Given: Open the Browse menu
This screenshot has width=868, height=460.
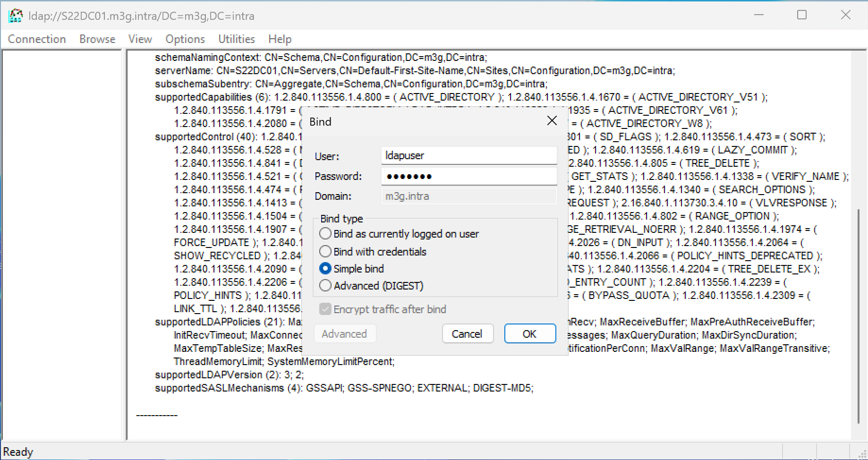Looking at the screenshot, I should [97, 39].
